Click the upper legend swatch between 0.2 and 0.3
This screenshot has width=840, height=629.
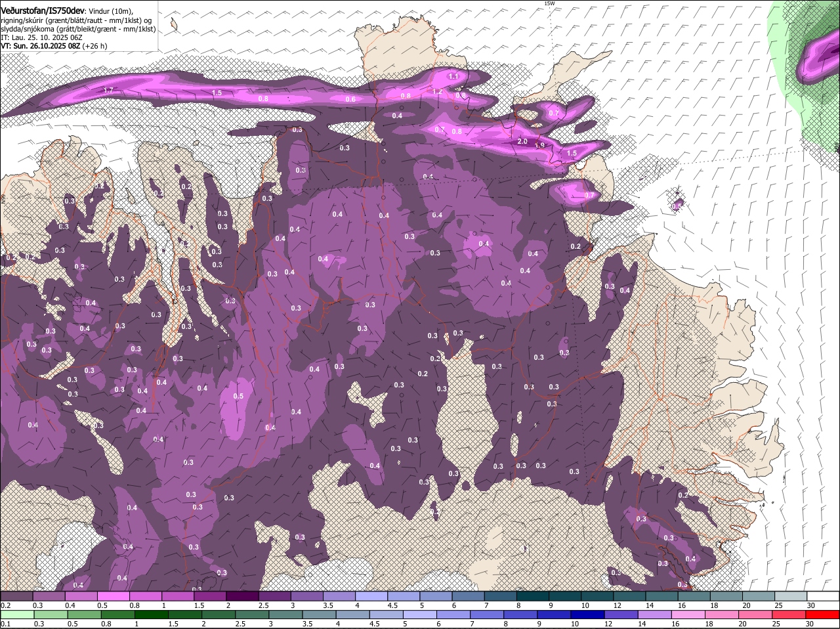[x=17, y=596]
